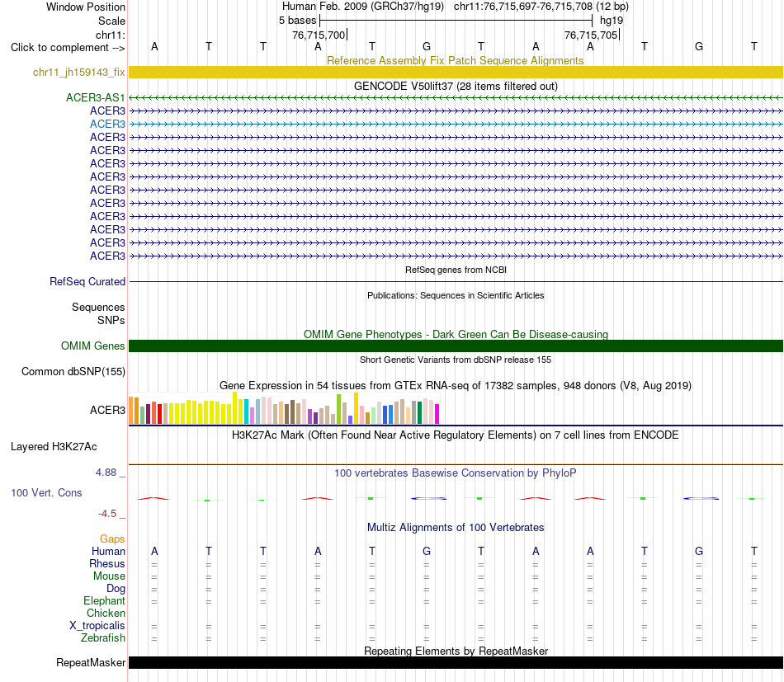This screenshot has width=784, height=682.
Task: Click the RefSeq Curated label
Action: 87,282
